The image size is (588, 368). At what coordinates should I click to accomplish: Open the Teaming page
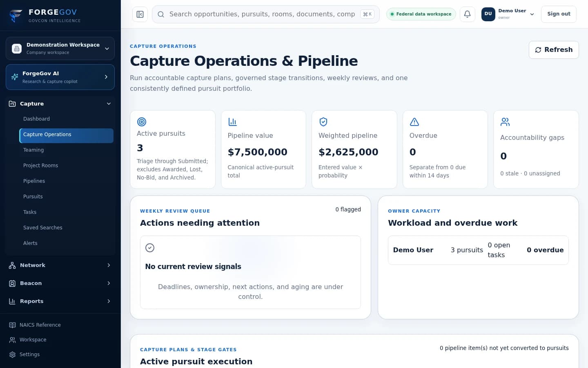coord(66,150)
